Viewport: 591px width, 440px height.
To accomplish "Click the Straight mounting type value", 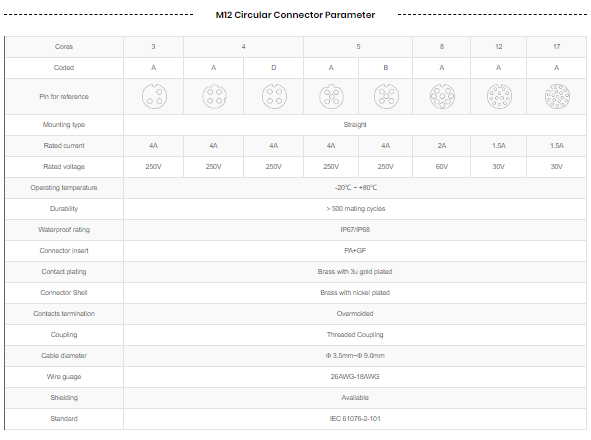I will point(355,125).
